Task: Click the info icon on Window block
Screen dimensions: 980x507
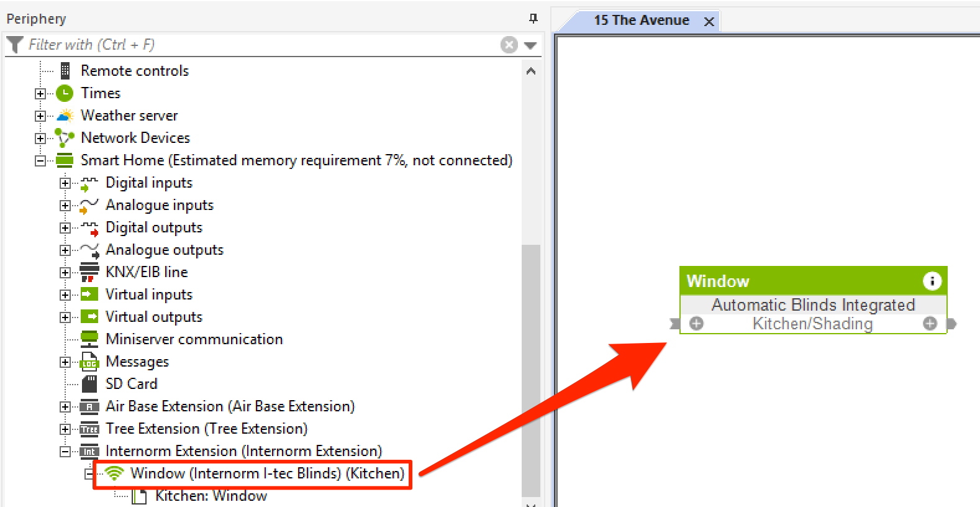Action: pos(932,281)
